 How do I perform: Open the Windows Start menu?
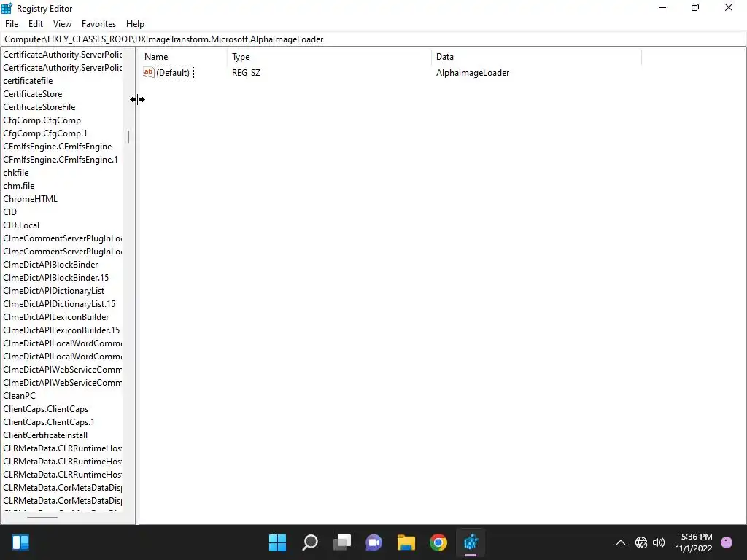[277, 542]
